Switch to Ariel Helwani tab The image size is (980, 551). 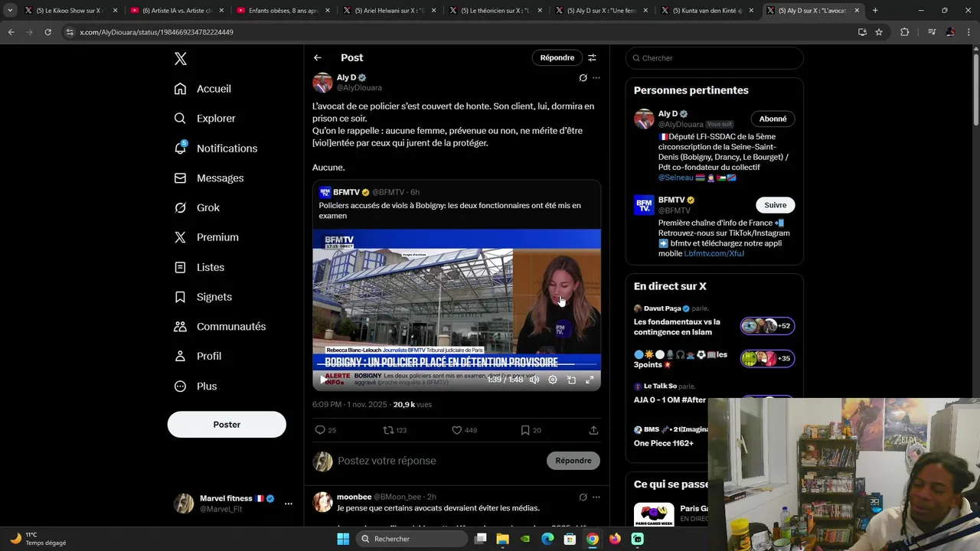point(390,11)
